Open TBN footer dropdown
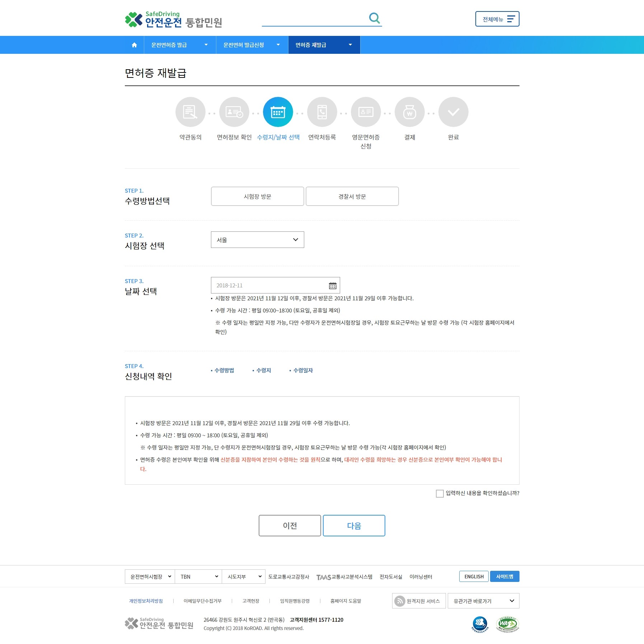 click(x=198, y=577)
